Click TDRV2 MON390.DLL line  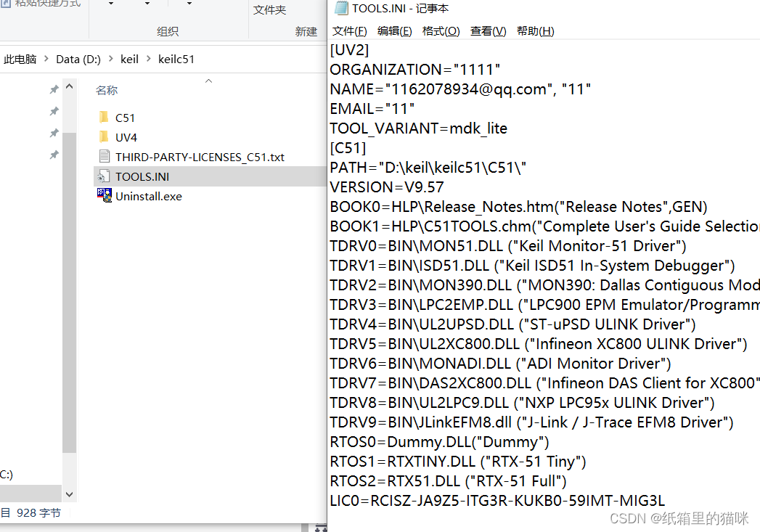coord(545,285)
